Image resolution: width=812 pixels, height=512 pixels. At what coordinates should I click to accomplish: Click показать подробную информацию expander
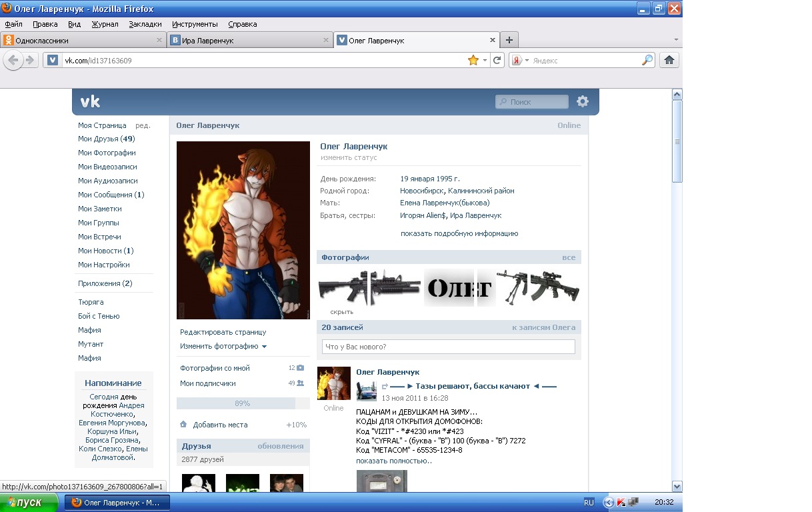click(x=459, y=234)
